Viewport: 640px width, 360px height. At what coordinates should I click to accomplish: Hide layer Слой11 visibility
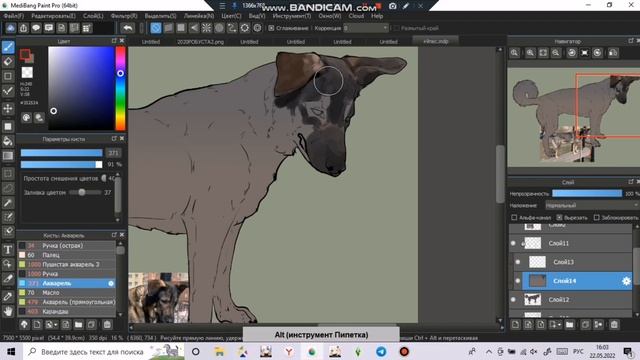click(513, 243)
